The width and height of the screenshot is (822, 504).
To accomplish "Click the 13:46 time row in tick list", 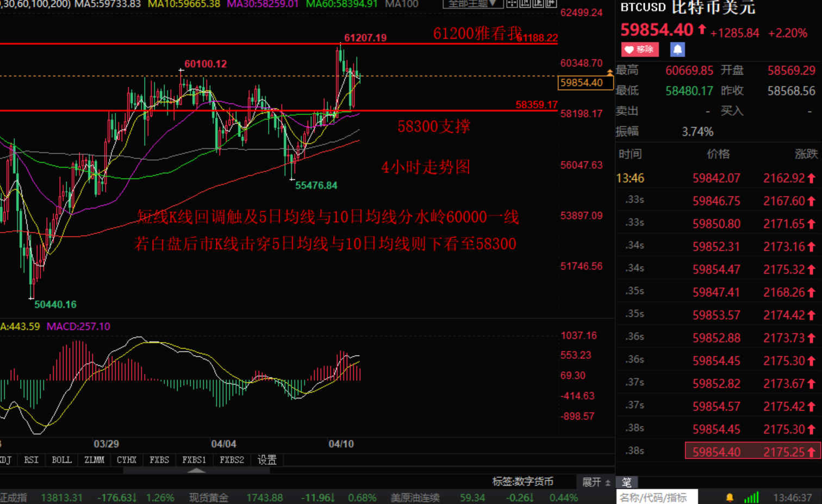I will [630, 178].
